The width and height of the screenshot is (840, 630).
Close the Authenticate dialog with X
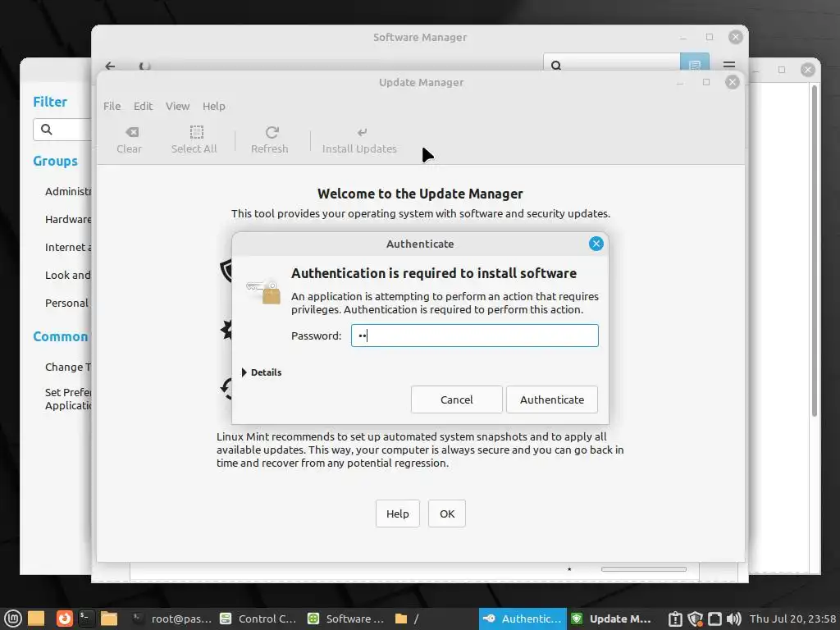click(596, 244)
